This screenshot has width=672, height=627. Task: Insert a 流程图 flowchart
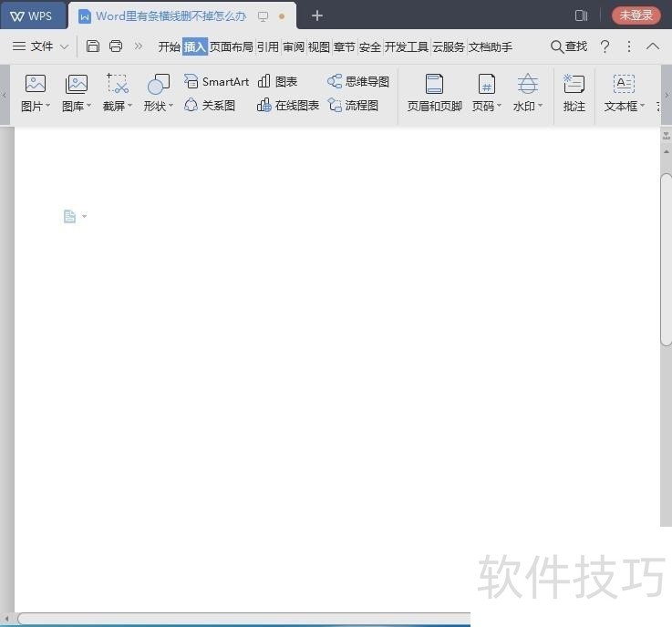click(353, 106)
